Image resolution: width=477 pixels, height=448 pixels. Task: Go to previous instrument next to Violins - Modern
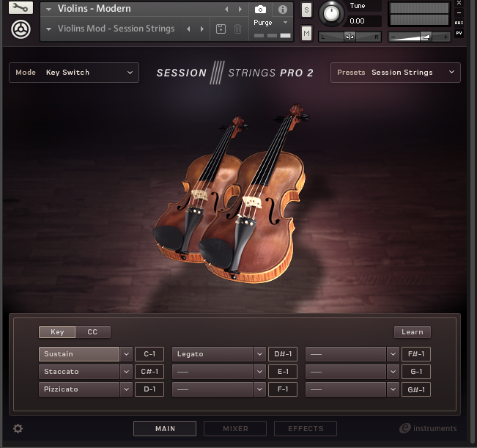coord(226,9)
